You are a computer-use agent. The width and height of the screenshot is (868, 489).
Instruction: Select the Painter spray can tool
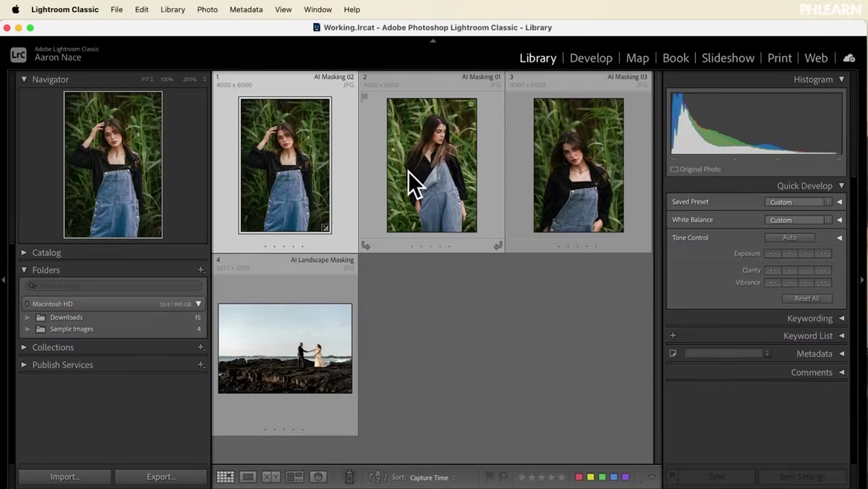click(349, 477)
